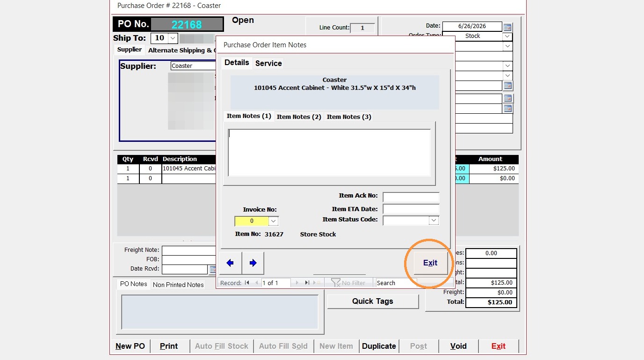
Task: Click the Amount cell showing $0.00 in line items
Action: click(x=494, y=178)
